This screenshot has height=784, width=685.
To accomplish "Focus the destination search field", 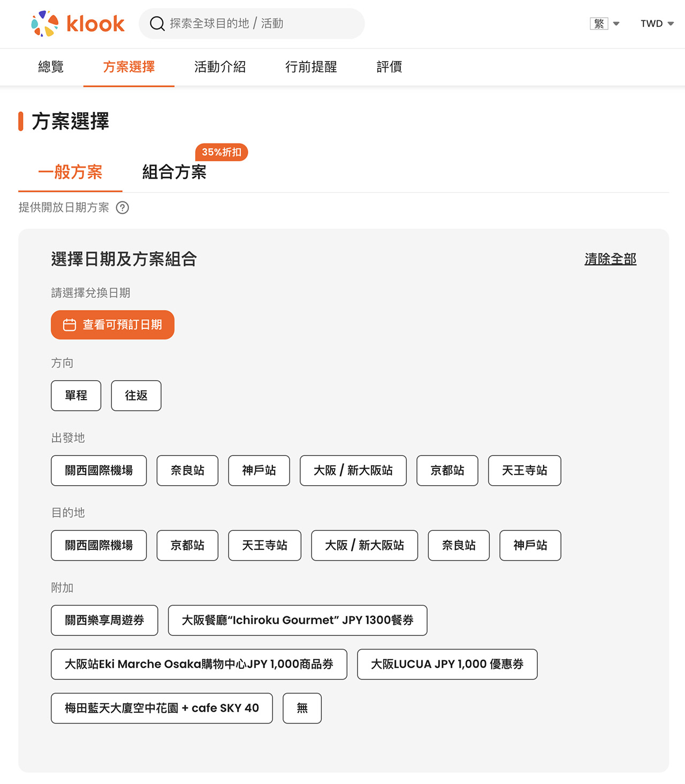I will coord(252,24).
